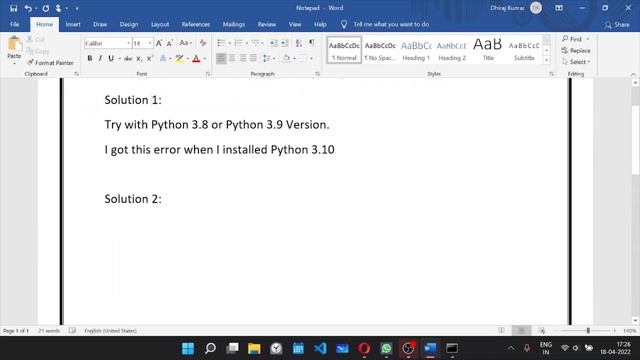The width and height of the screenshot is (640, 360).
Task: Expand the Styles gallery more arrow
Action: click(x=547, y=60)
